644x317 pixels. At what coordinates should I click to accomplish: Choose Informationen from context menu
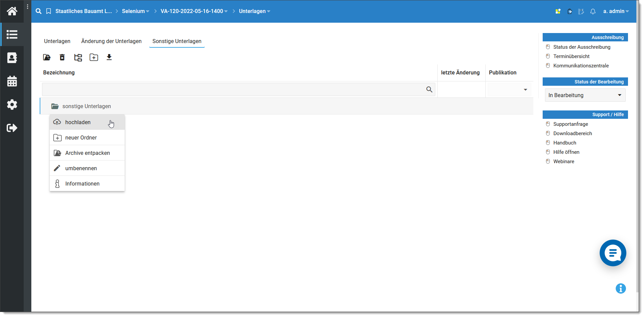(87, 184)
